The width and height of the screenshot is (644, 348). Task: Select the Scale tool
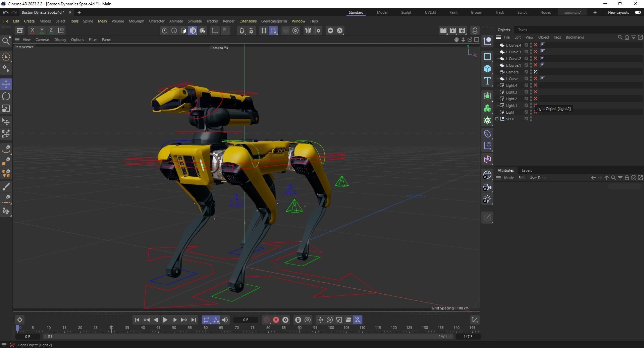[6, 109]
